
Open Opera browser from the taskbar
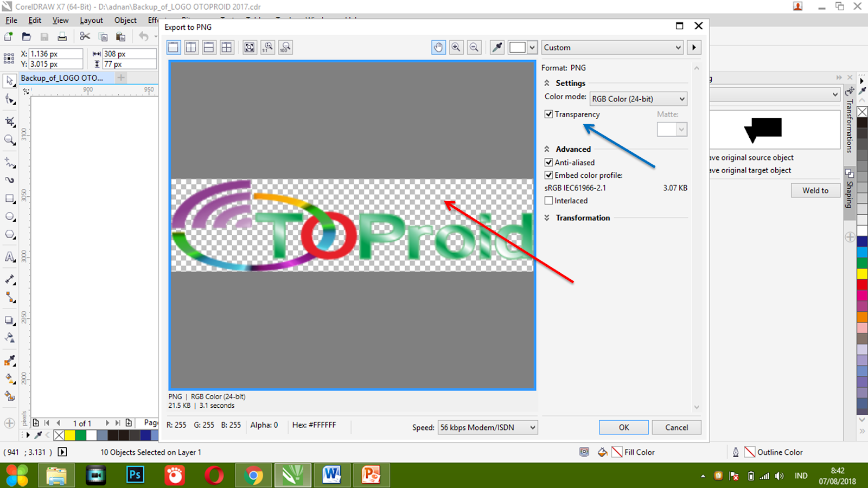pos(214,476)
